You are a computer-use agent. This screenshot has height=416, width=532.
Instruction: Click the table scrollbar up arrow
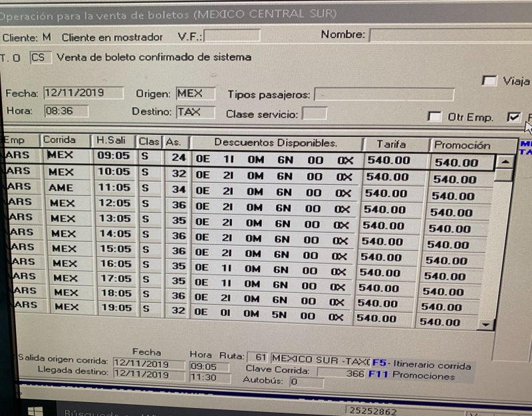tap(505, 162)
